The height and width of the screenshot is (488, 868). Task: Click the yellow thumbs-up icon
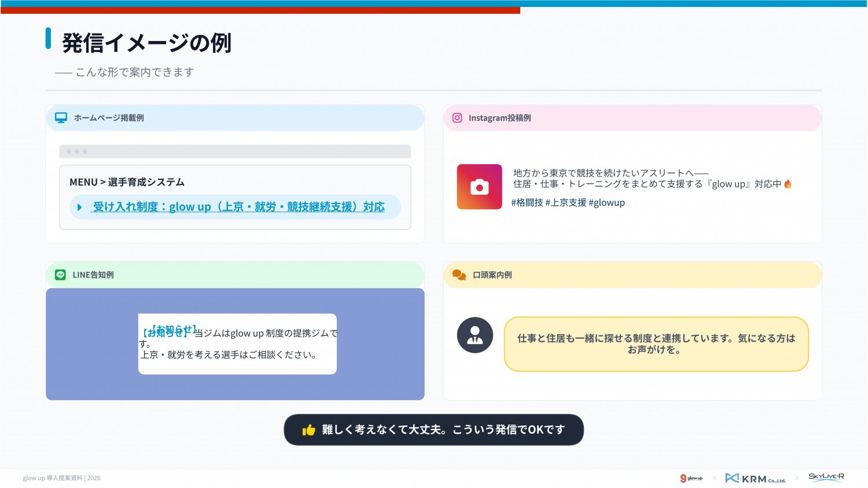click(308, 430)
